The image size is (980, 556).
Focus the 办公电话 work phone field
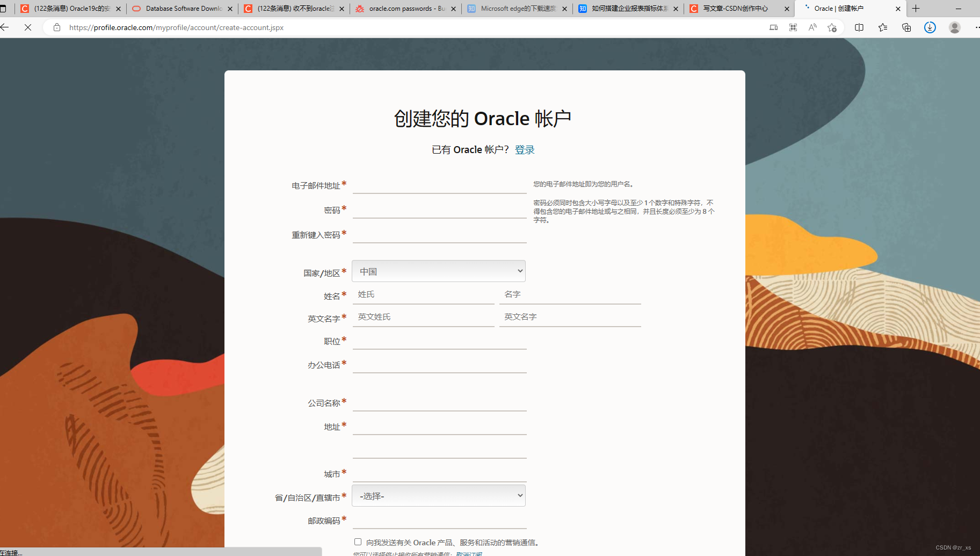439,364
